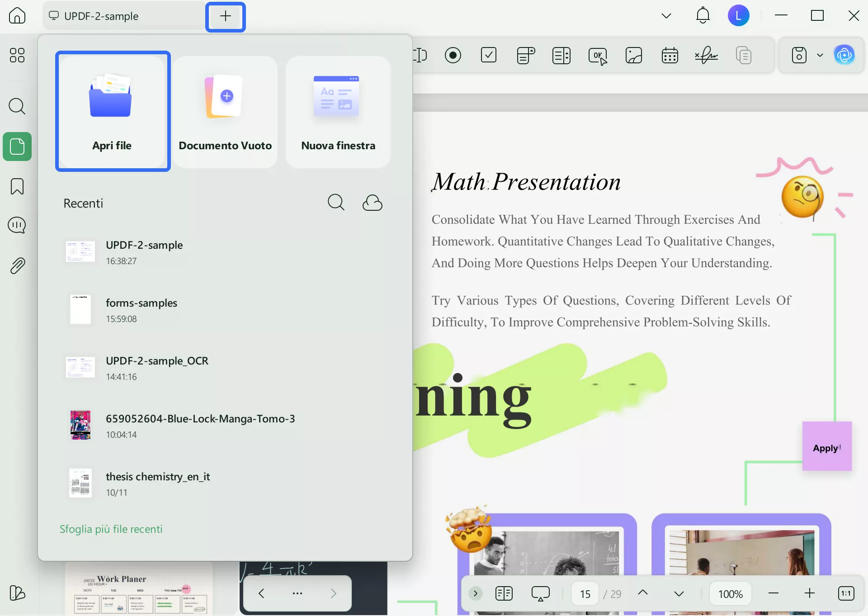Choose Documento Vuoto option
Image resolution: width=868 pixels, height=616 pixels.
(x=225, y=112)
